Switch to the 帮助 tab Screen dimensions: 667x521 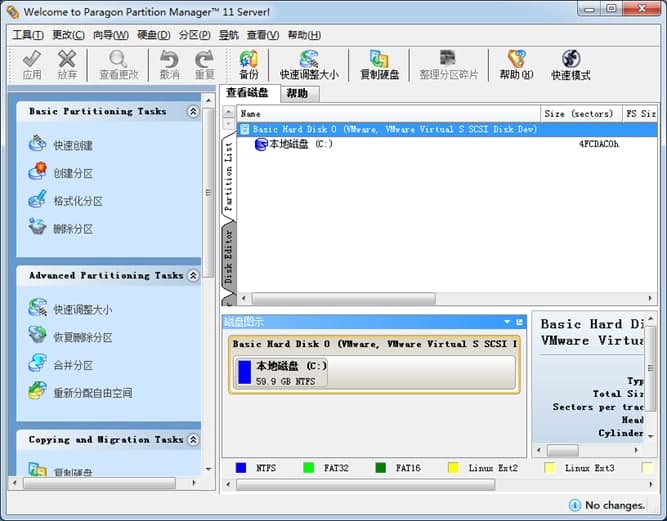pos(299,94)
